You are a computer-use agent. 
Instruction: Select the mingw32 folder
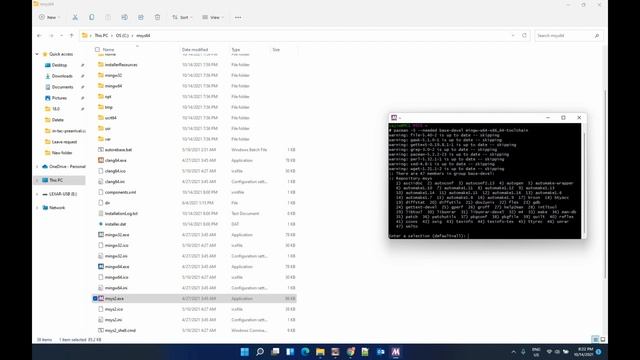tap(113, 75)
